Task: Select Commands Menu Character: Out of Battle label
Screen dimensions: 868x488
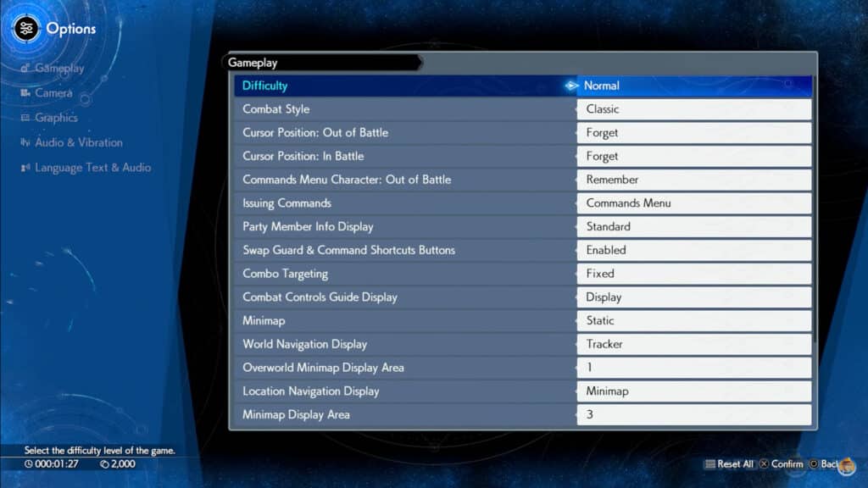Action: pos(347,180)
